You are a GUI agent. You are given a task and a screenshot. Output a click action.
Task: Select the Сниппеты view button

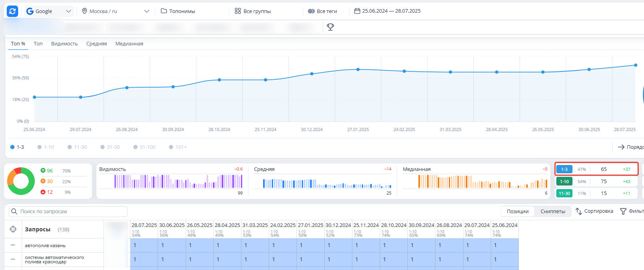coord(553,212)
